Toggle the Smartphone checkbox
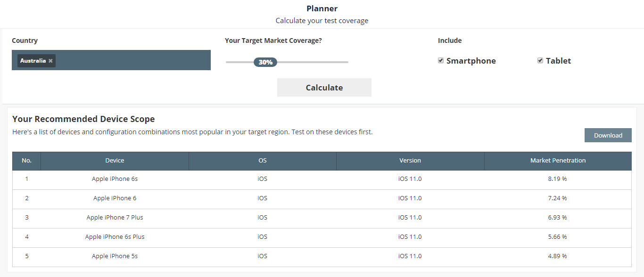 point(441,60)
